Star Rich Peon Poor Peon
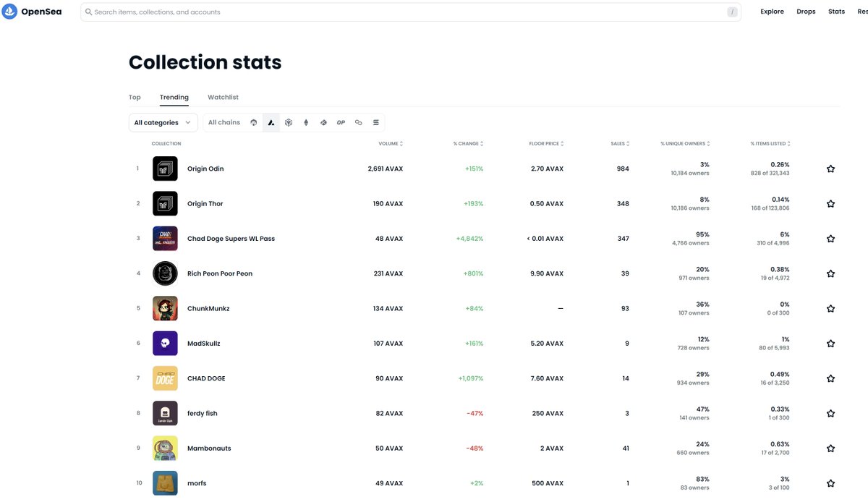Screen dimensions: 868x502 (830, 273)
